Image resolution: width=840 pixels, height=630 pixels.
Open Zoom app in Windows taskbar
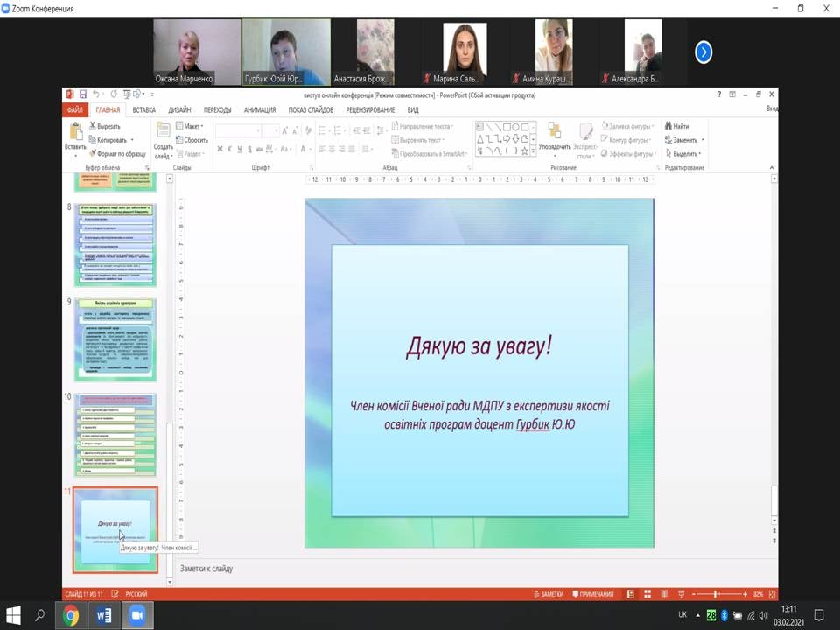(136, 615)
